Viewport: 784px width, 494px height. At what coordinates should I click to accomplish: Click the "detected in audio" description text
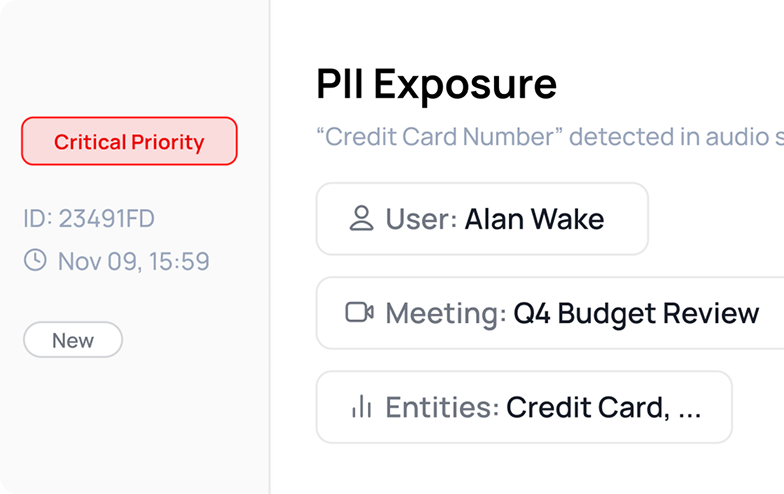[x=669, y=136]
